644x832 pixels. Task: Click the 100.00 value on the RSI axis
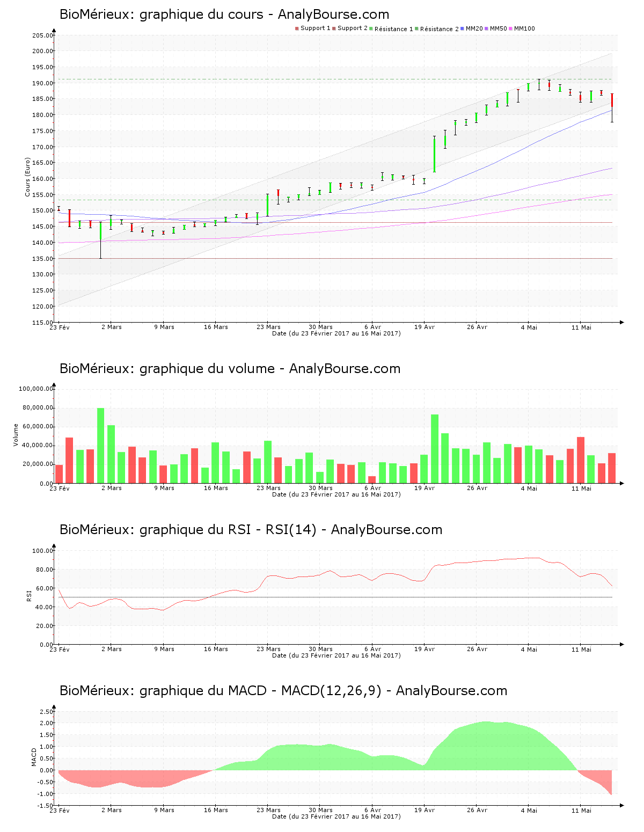[x=43, y=551]
